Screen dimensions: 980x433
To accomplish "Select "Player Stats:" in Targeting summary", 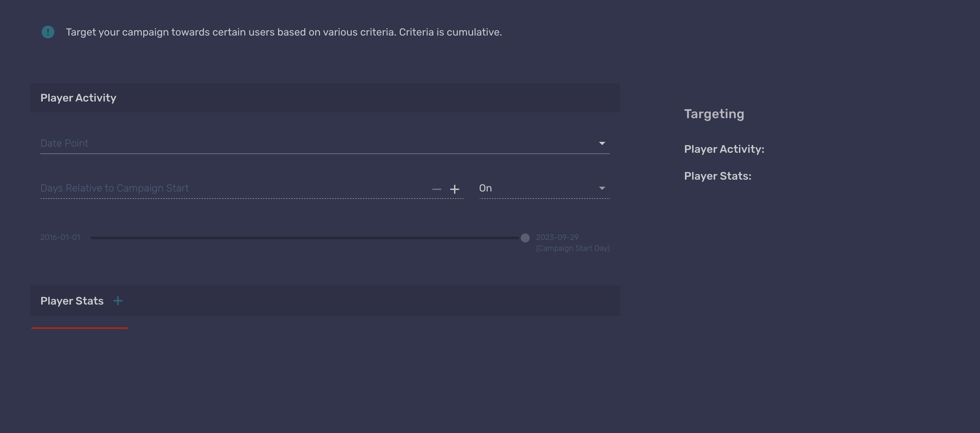I will coord(718,176).
